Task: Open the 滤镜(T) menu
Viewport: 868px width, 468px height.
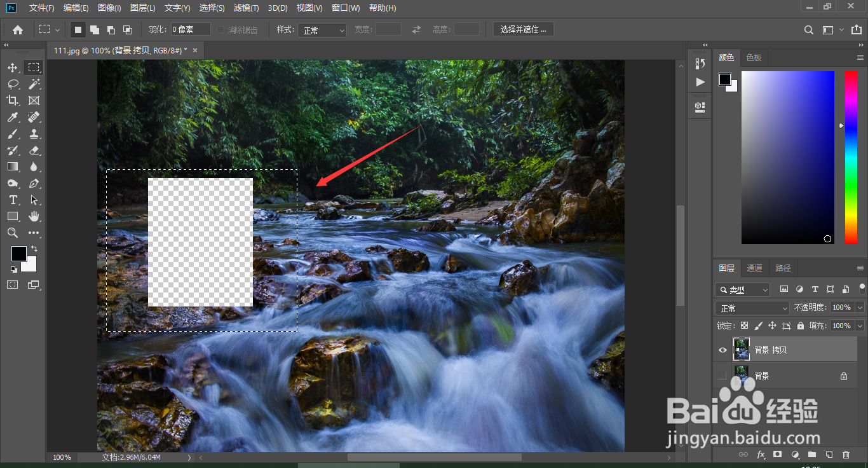Action: coord(246,8)
